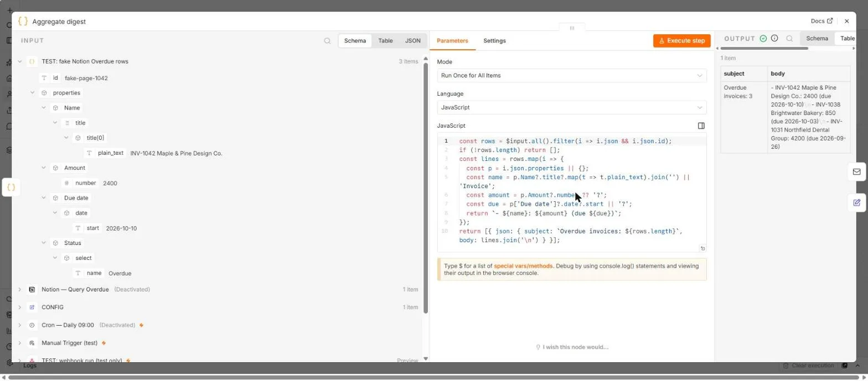The width and height of the screenshot is (868, 381).
Task: Switch OUTPUT view to Schema
Action: tap(817, 38)
